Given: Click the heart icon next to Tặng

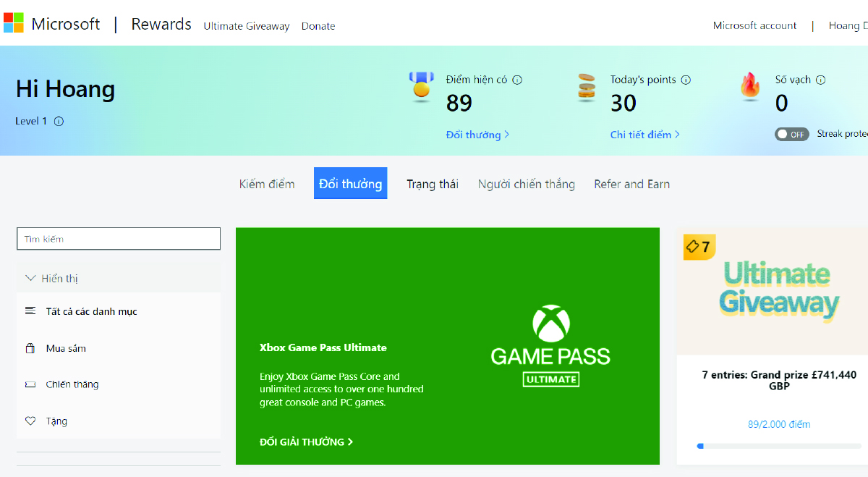Looking at the screenshot, I should click(29, 421).
